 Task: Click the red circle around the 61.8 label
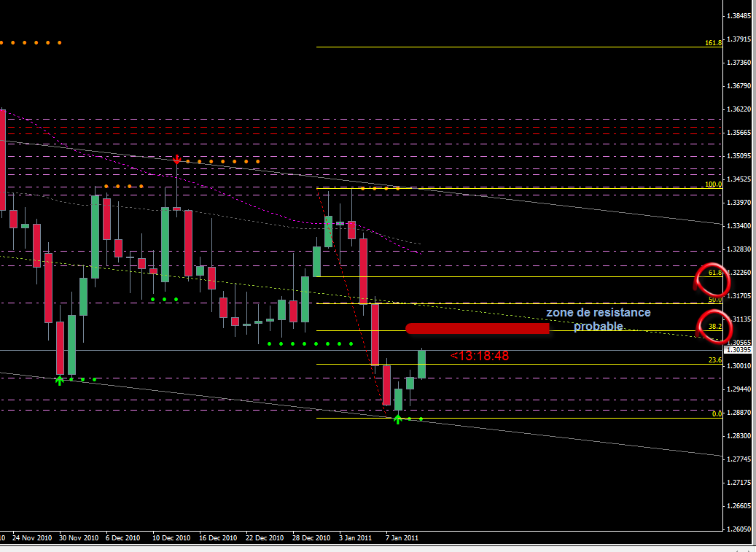click(x=712, y=279)
